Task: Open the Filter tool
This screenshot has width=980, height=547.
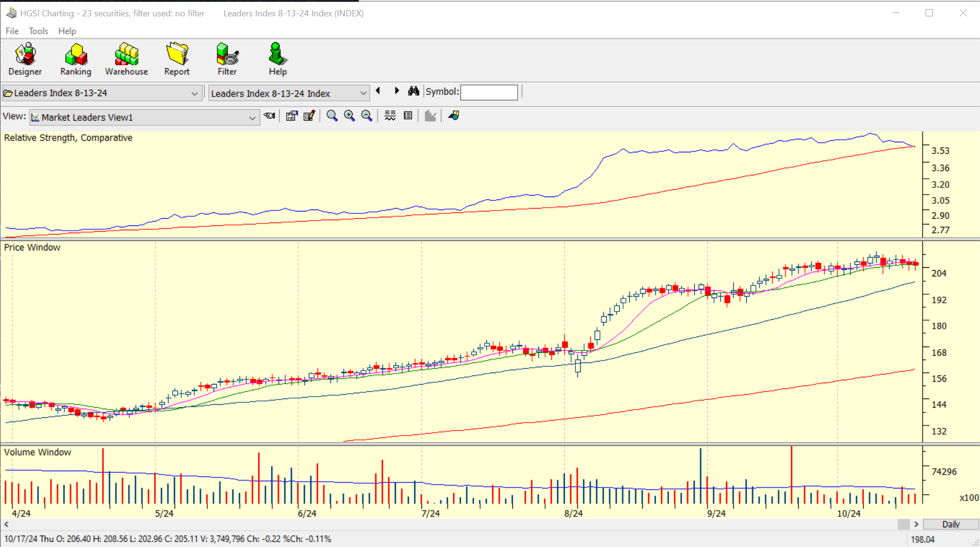Action: (227, 60)
